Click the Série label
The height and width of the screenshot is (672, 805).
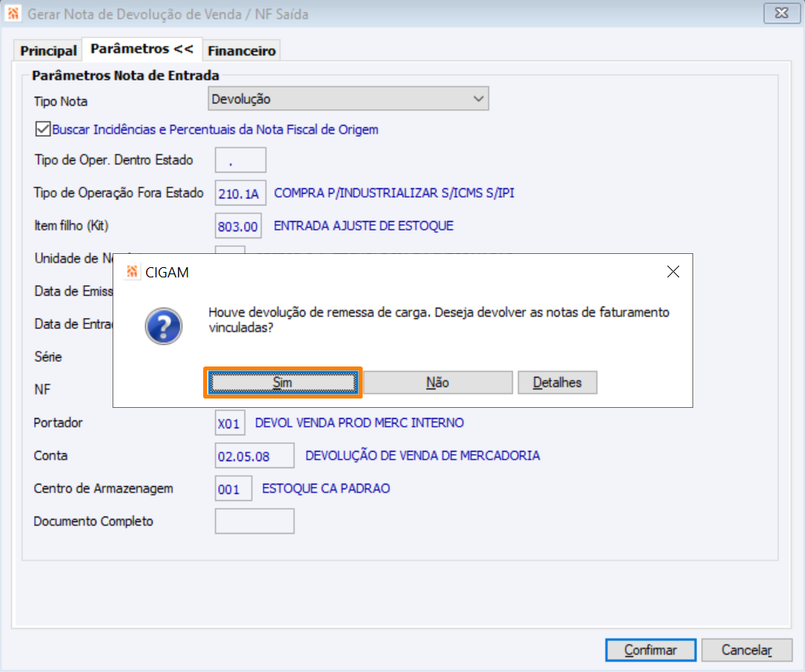pos(48,356)
